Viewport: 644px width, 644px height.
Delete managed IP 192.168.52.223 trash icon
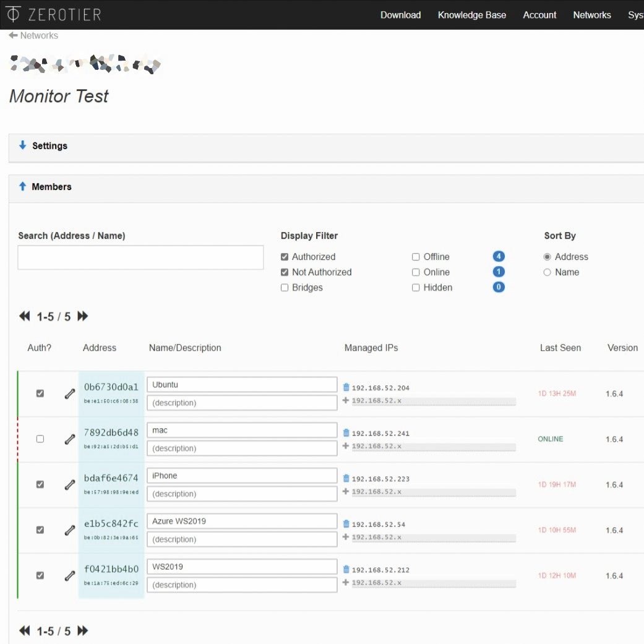click(346, 478)
